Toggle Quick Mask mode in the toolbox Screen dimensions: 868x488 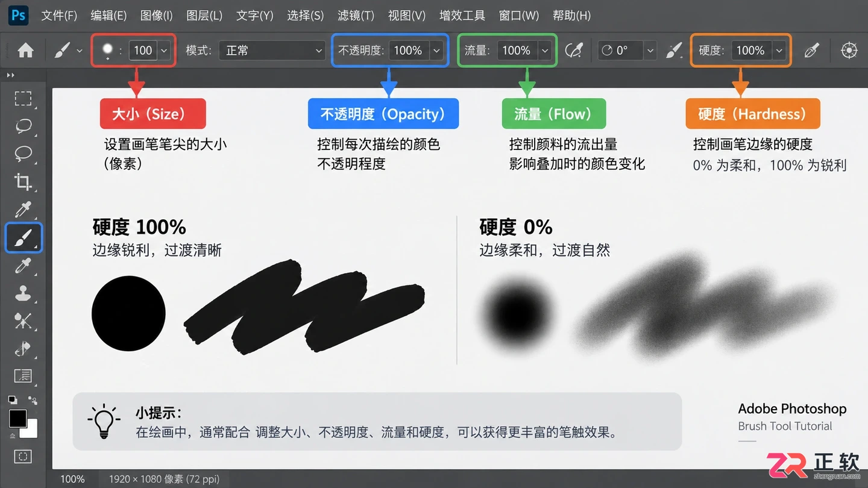coord(23,456)
